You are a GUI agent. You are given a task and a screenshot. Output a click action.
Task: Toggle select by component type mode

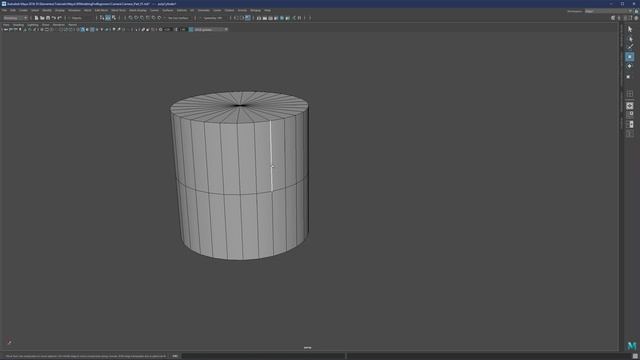(113, 18)
